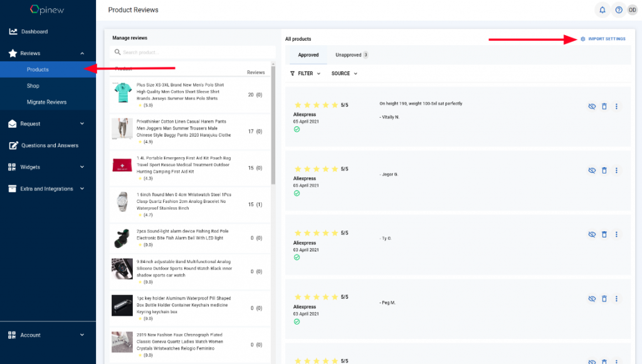Select the Fishing Rod Alarm Bell product
The height and width of the screenshot is (364, 642).
190,238
